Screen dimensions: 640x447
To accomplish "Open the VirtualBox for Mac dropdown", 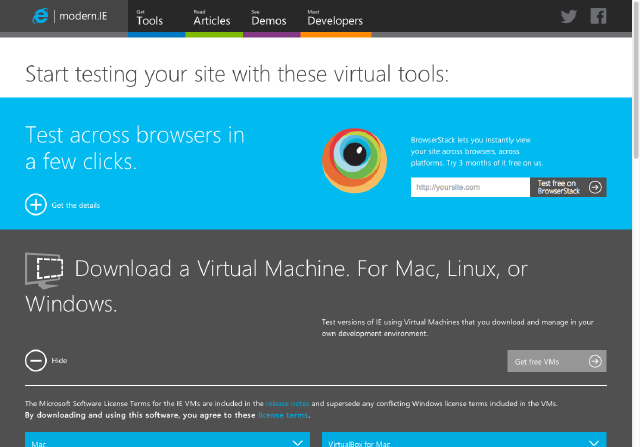I will [x=464, y=440].
